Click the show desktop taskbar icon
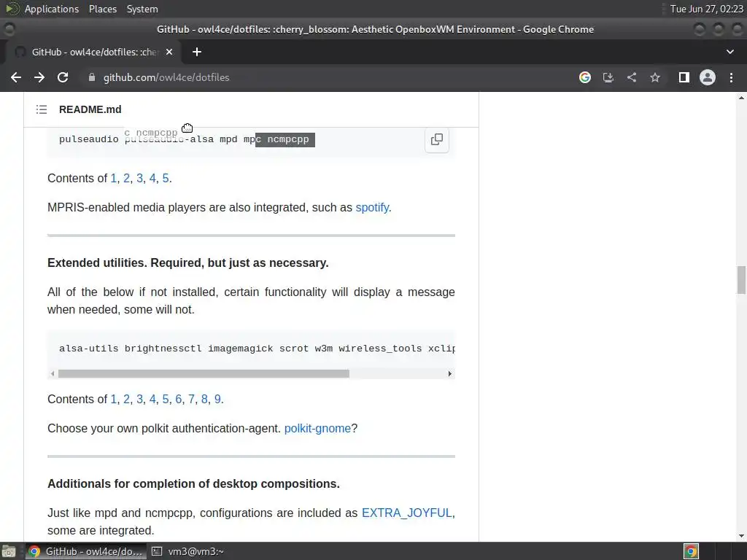The height and width of the screenshot is (560, 747). pyautogui.click(x=9, y=551)
